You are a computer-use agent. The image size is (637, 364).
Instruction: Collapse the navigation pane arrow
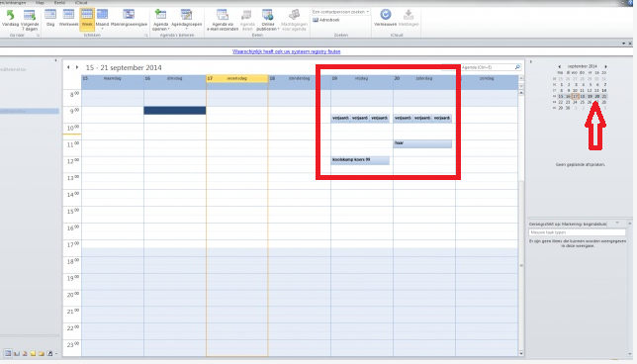pyautogui.click(x=55, y=60)
